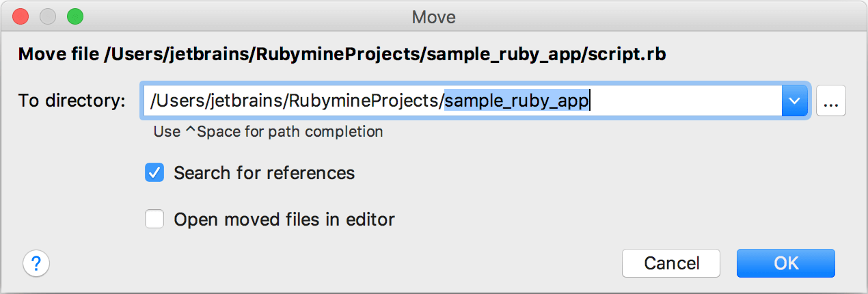Uncheck the Search for references checkbox

tap(154, 173)
